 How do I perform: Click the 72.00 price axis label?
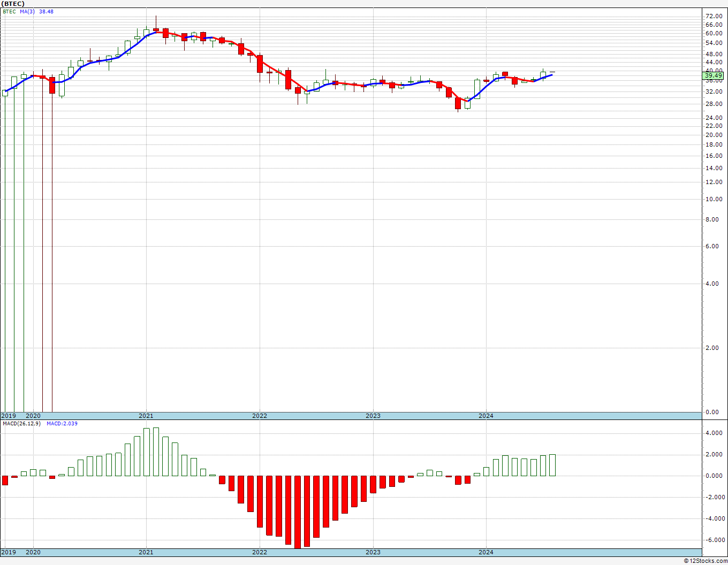coord(714,16)
